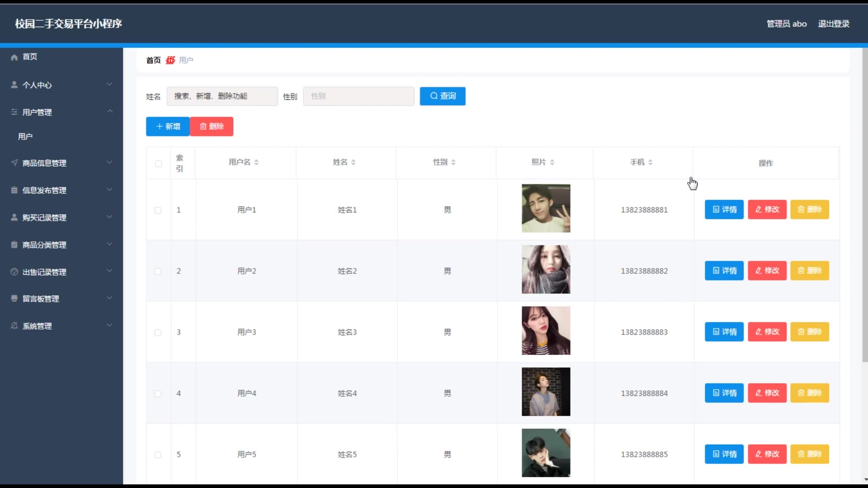Click the 用户管理 sidebar icon
The width and height of the screenshot is (868, 488).
coord(14,112)
